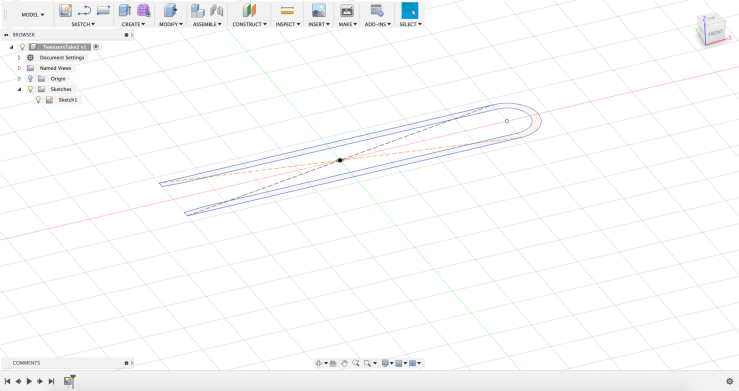Viewport: 739px width, 391px height.
Task: Step back one timeline feature
Action: coord(18,381)
